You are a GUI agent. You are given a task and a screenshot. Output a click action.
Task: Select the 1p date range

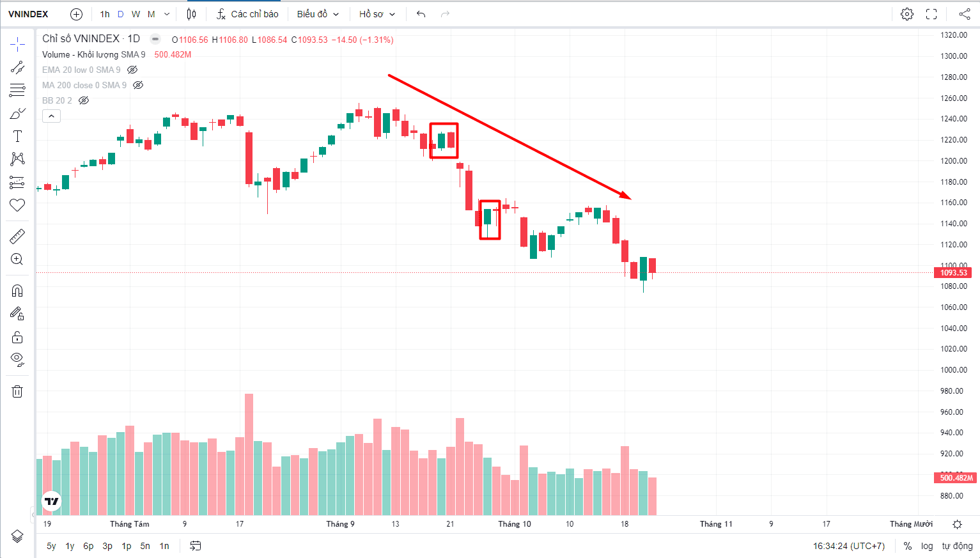coord(127,546)
